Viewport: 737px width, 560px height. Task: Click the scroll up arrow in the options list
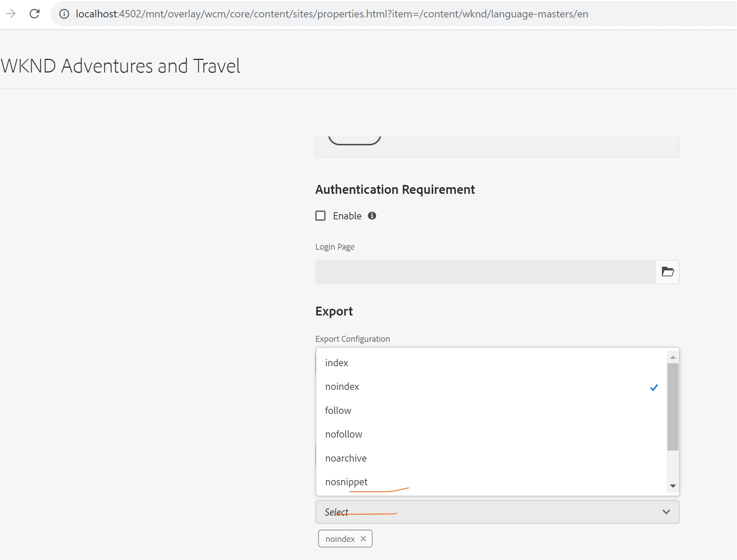tap(673, 357)
